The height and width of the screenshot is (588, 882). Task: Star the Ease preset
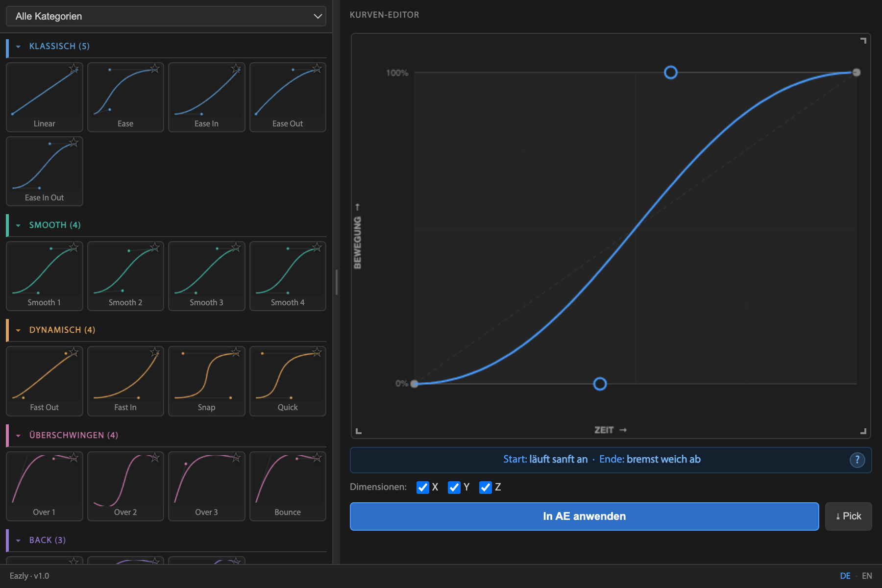coord(155,68)
